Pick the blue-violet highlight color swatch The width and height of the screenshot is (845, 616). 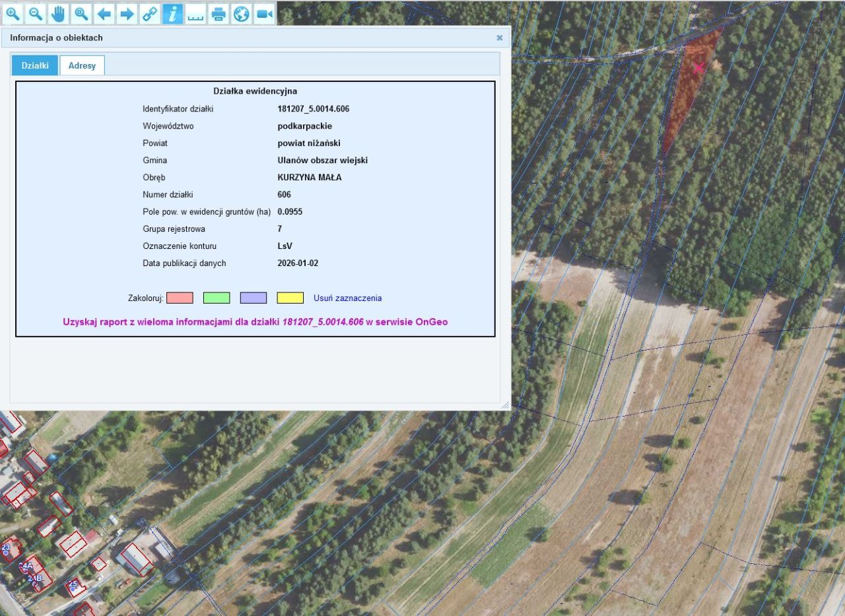[253, 298]
